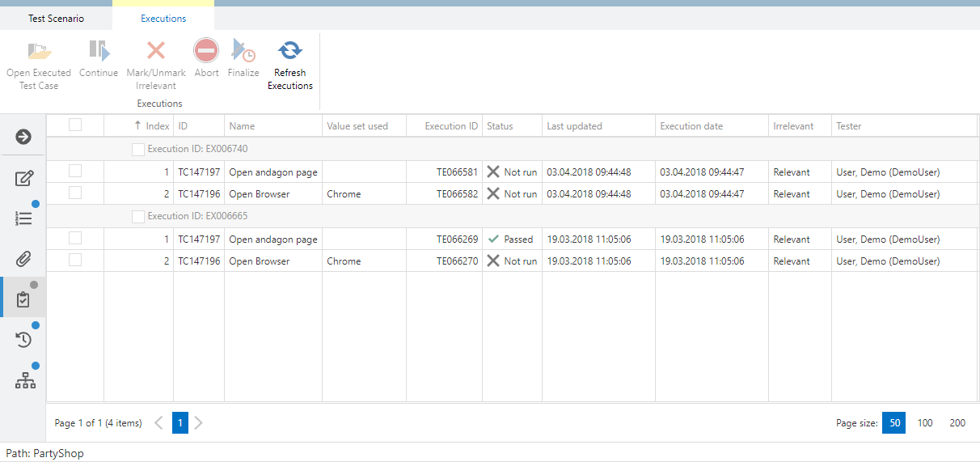
Task: Open the hierarchy tree sidebar icon
Action: pyautogui.click(x=25, y=381)
